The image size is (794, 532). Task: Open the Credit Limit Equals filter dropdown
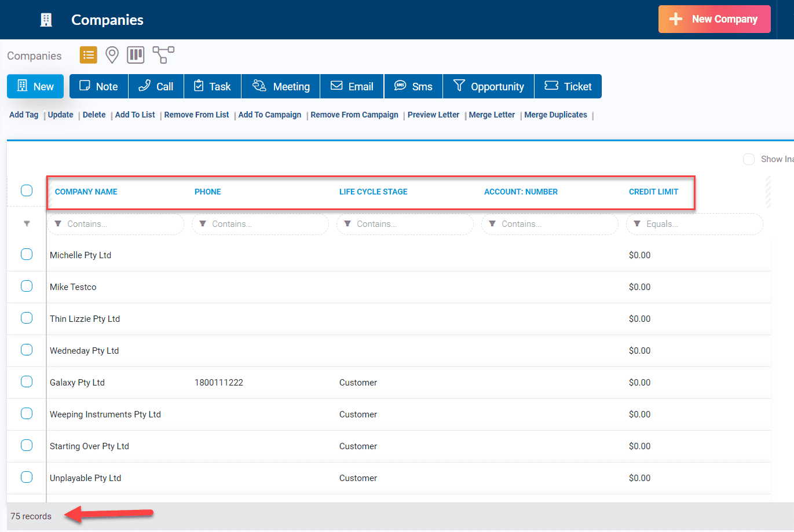click(x=637, y=224)
